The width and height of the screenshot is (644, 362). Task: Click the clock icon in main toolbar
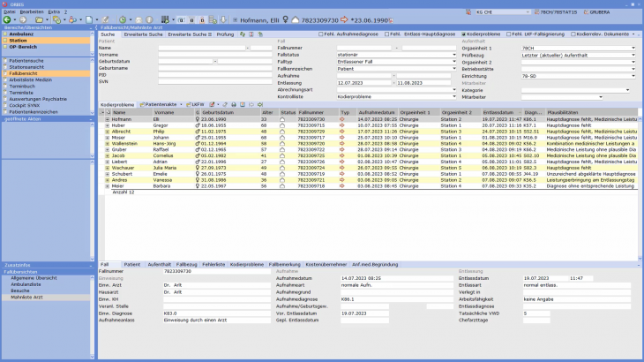(x=121, y=19)
